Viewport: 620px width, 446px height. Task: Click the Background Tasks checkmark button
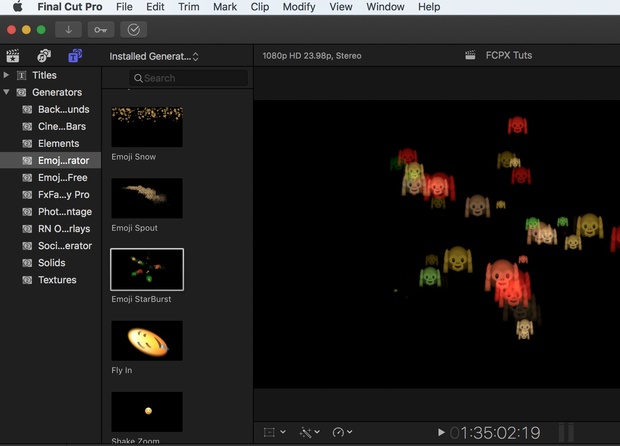click(134, 30)
